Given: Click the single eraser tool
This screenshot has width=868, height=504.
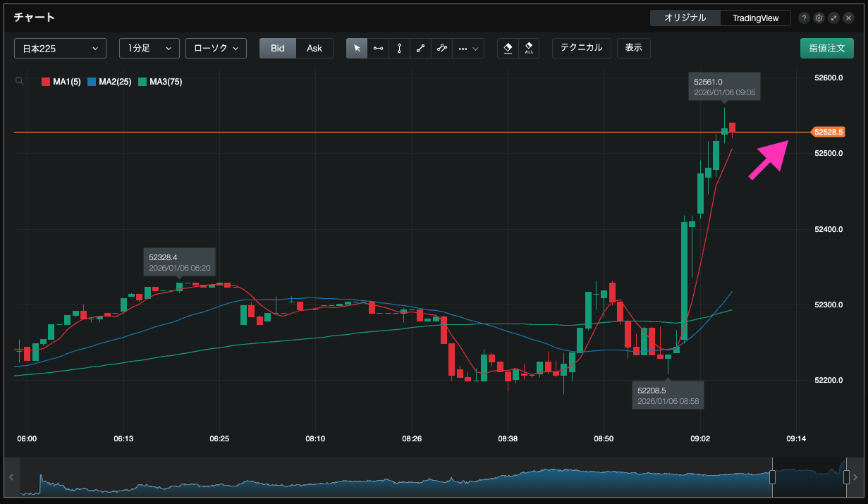Looking at the screenshot, I should [508, 48].
